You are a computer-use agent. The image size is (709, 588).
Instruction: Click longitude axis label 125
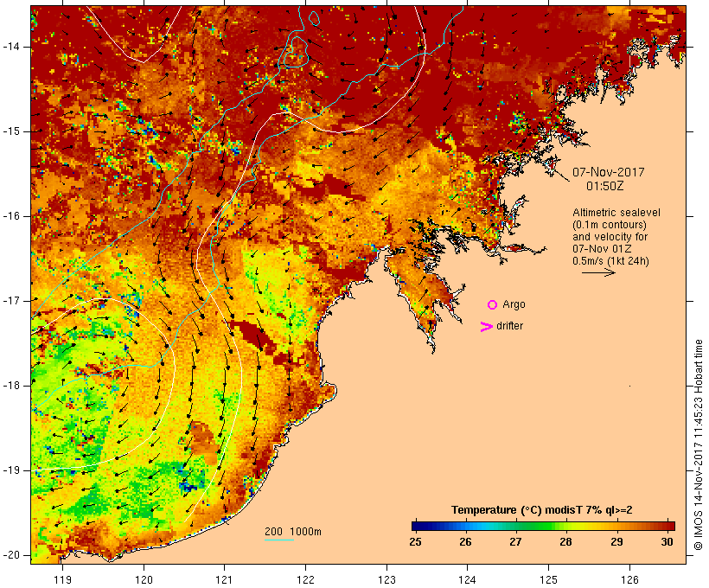point(548,579)
